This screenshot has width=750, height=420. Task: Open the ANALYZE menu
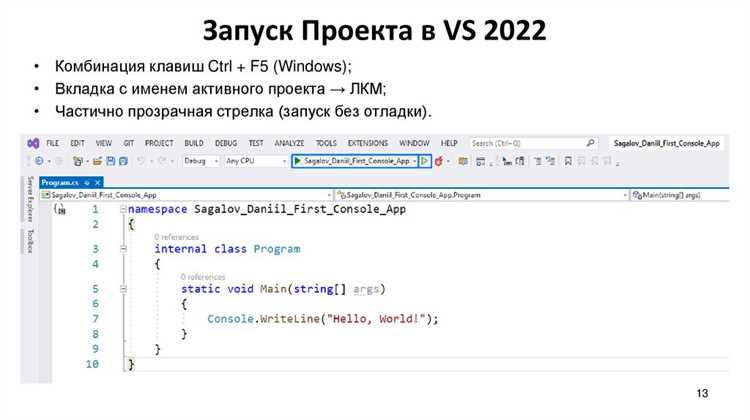(289, 143)
